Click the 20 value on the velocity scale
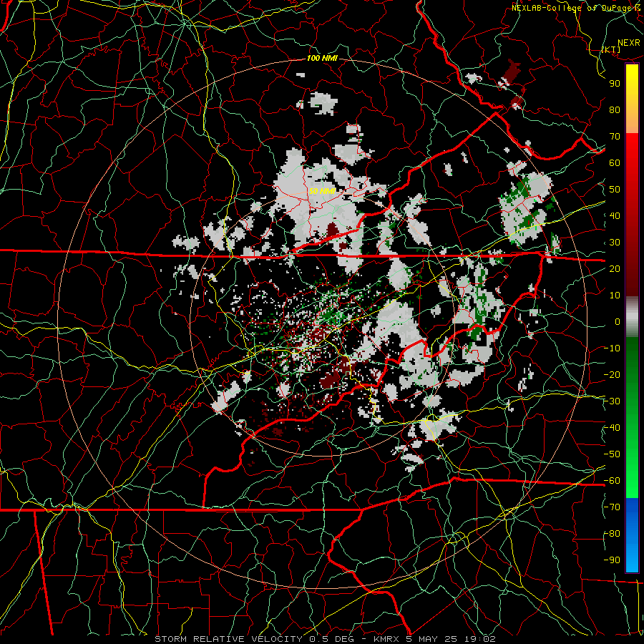The width and height of the screenshot is (644, 644). click(x=615, y=268)
